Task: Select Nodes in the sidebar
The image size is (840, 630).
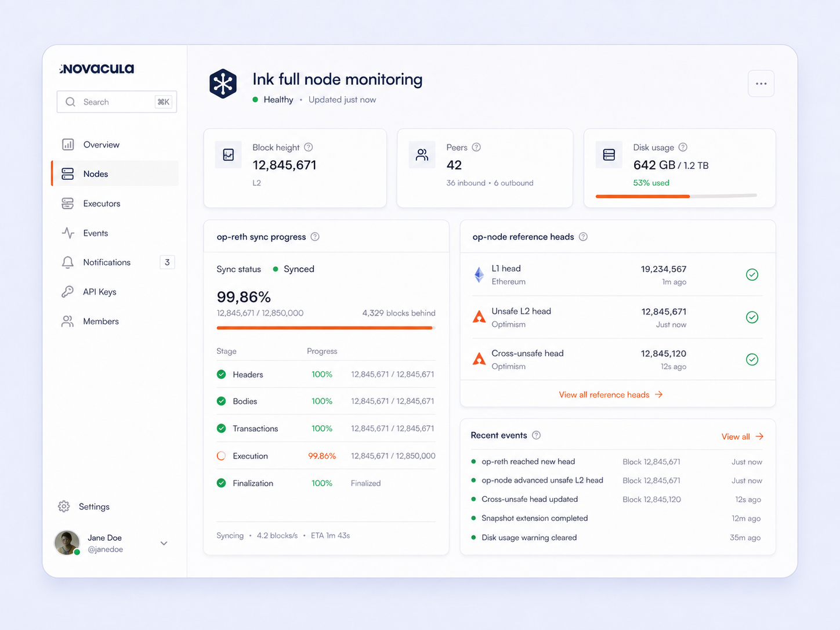Action: (115, 173)
